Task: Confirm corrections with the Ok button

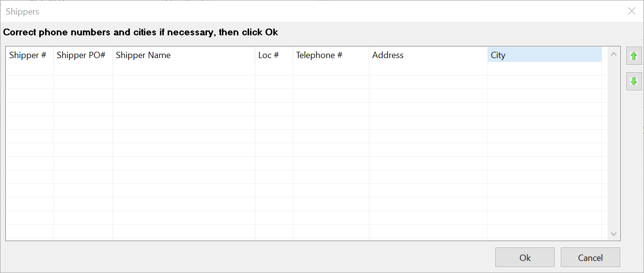Action: (525, 258)
